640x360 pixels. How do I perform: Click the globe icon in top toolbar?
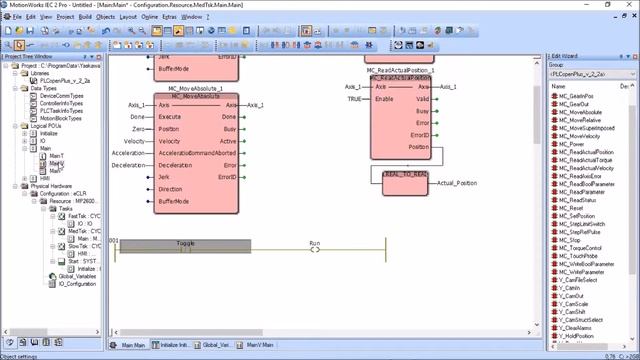click(211, 31)
